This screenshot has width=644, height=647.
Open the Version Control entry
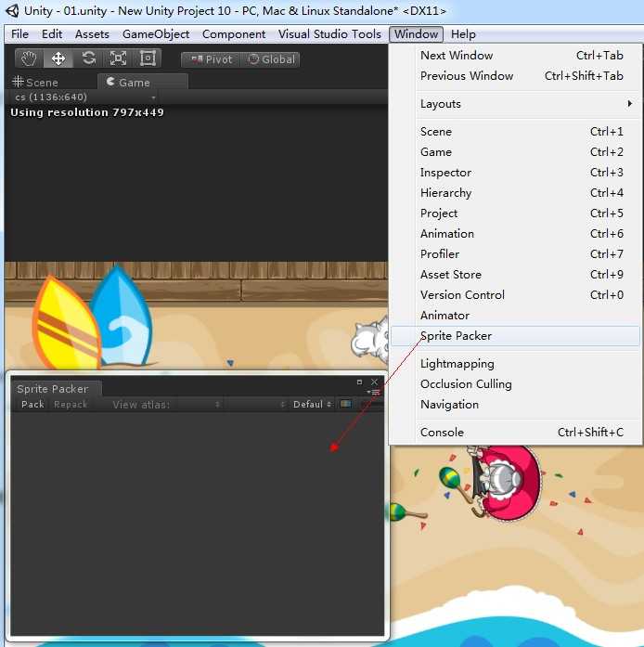(515, 295)
